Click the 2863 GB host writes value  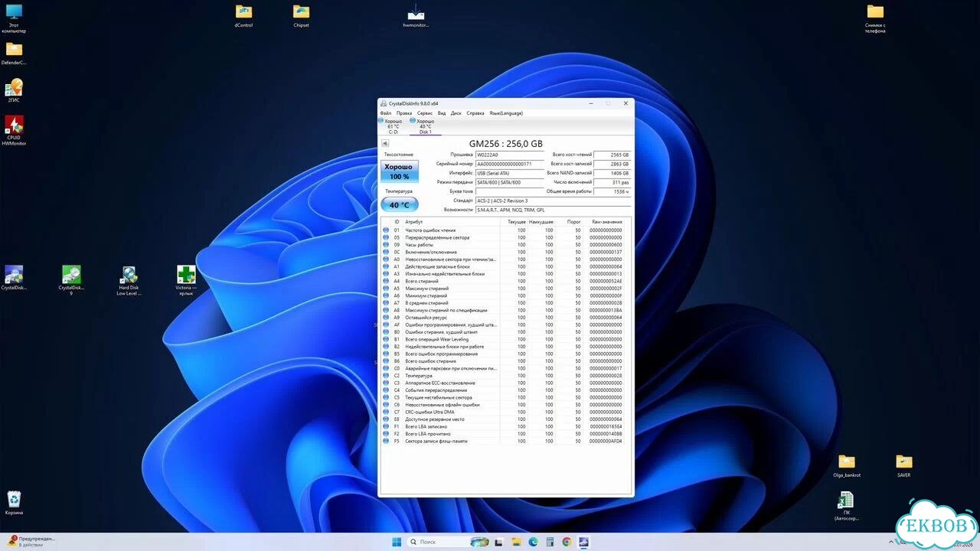click(611, 164)
